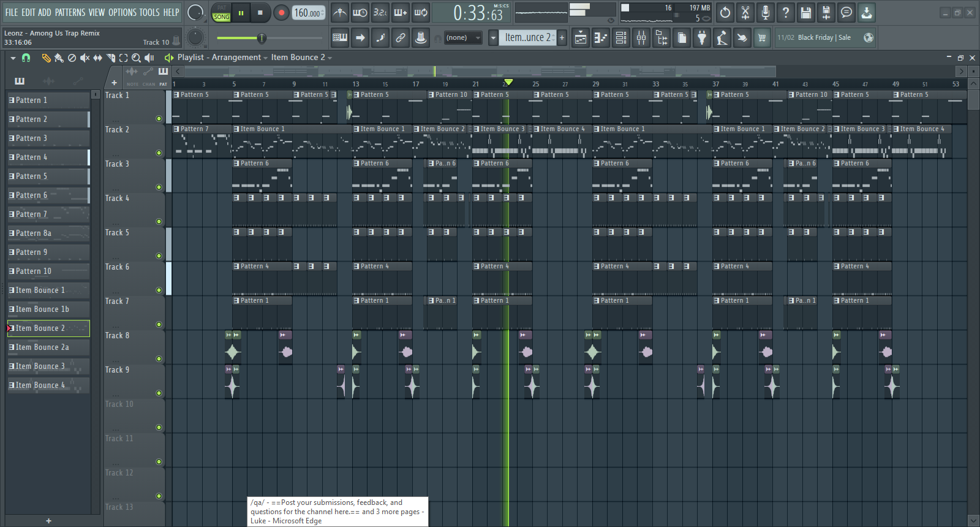The image size is (980, 527).
Task: Open the Plugin picker plug icon
Action: [x=702, y=38]
